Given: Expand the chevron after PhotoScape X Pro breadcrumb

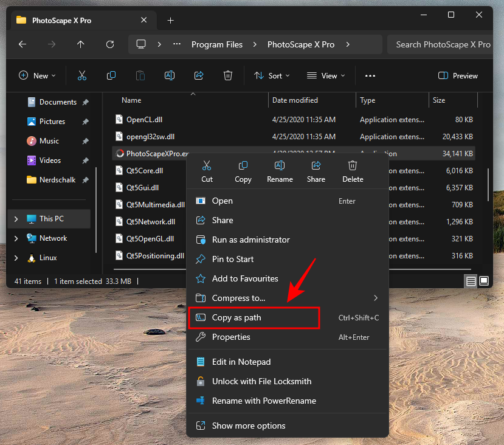Looking at the screenshot, I should pyautogui.click(x=348, y=44).
